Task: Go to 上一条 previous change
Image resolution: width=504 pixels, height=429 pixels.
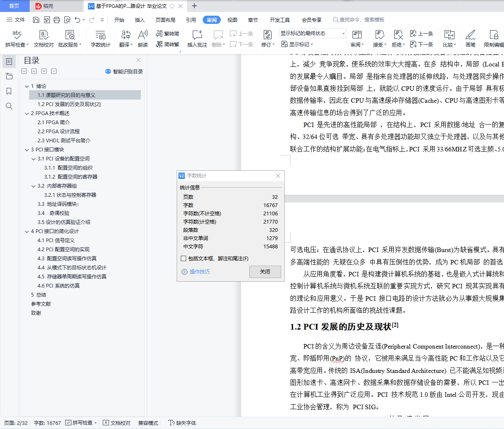Action: [421, 33]
